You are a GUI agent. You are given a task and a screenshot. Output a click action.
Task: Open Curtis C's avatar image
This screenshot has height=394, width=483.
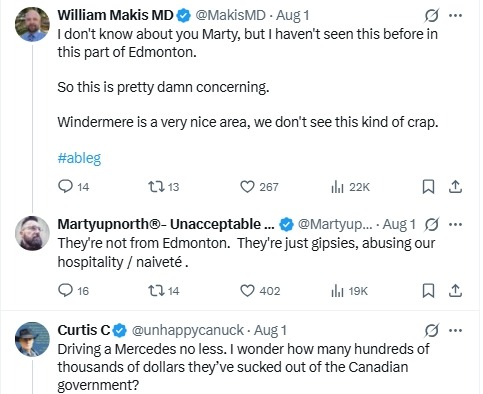point(32,339)
